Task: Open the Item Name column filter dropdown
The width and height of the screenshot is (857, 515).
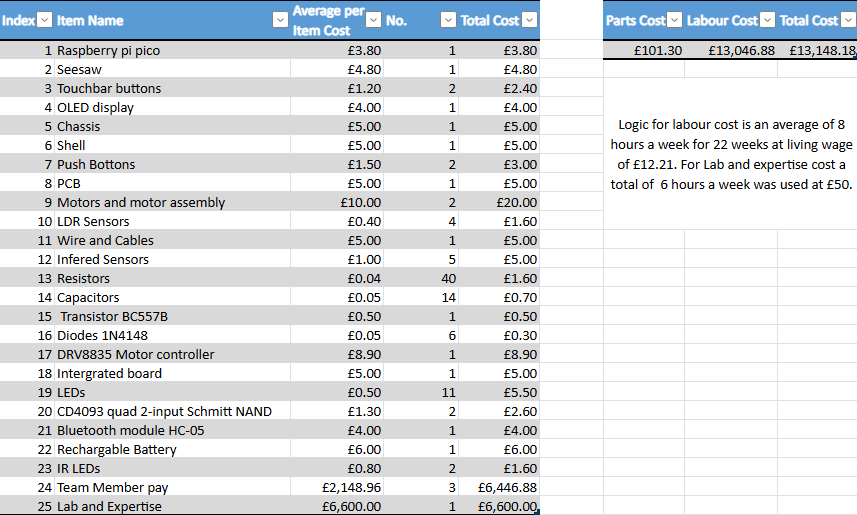Action: [x=280, y=20]
